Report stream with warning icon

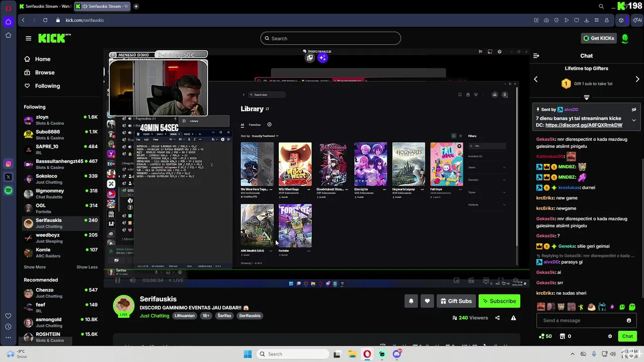(513, 318)
